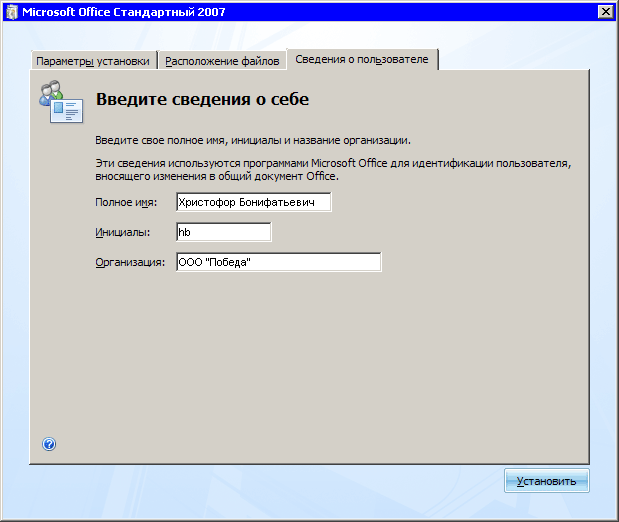
Task: Click the Полное имя label
Action: click(126, 203)
